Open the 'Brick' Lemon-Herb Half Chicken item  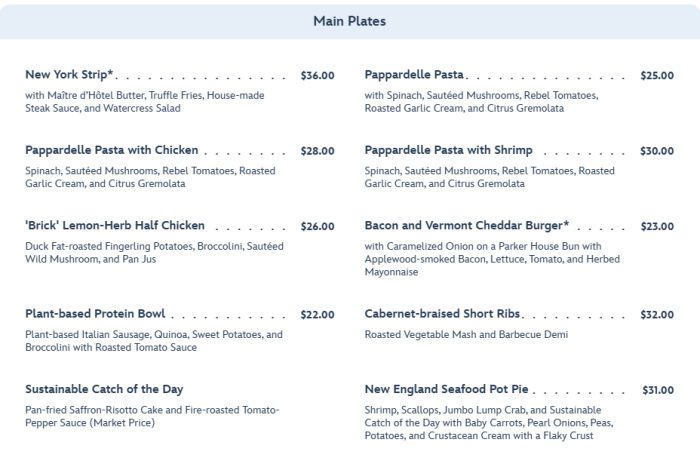pyautogui.click(x=115, y=226)
